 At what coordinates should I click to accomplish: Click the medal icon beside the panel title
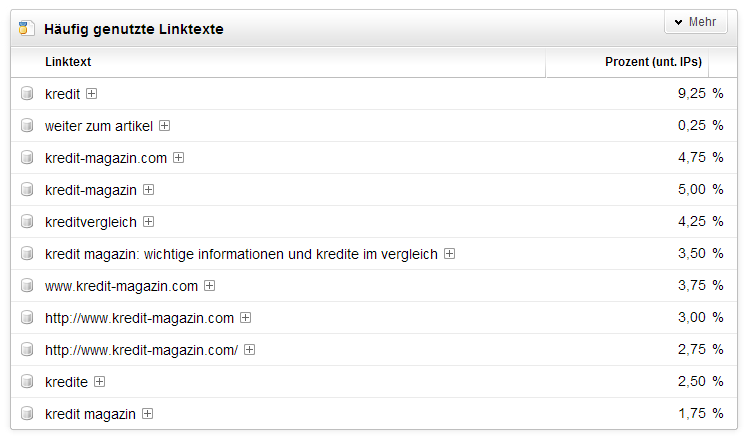[x=25, y=29]
